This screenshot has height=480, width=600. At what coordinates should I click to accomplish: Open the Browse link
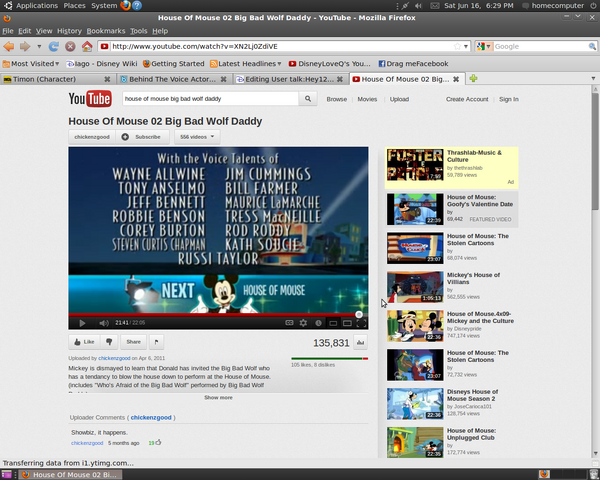336,99
